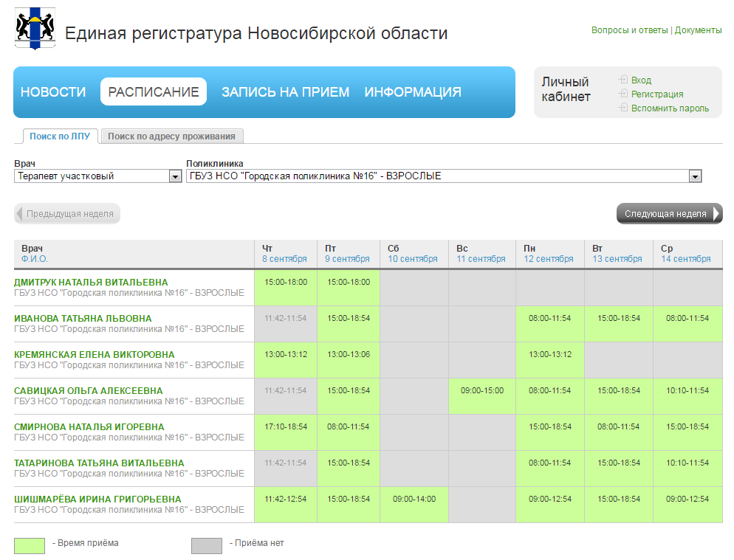Select the Поиск по ЛПУ tab

click(60, 136)
